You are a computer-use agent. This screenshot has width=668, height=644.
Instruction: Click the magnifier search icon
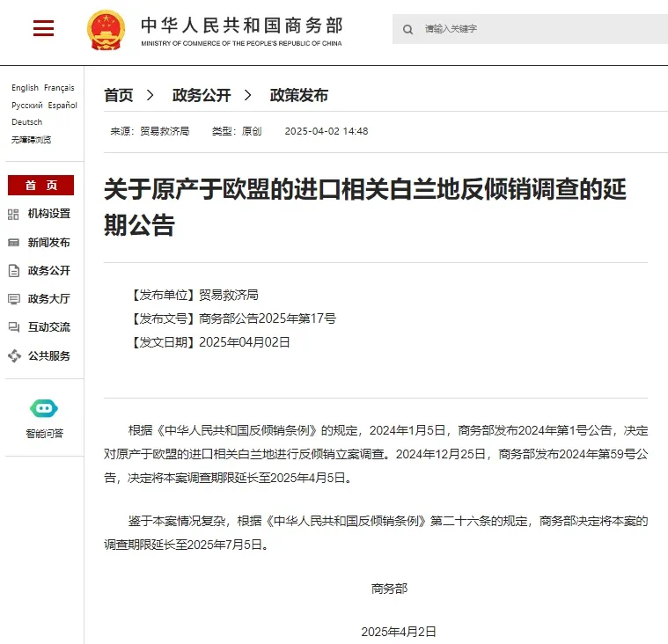[x=407, y=29]
